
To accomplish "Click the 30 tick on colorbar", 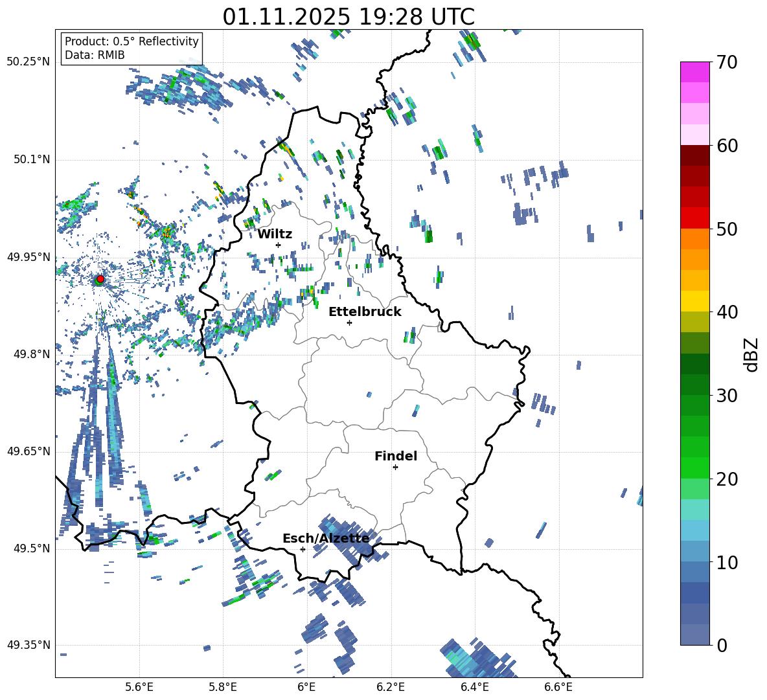I will click(x=727, y=396).
